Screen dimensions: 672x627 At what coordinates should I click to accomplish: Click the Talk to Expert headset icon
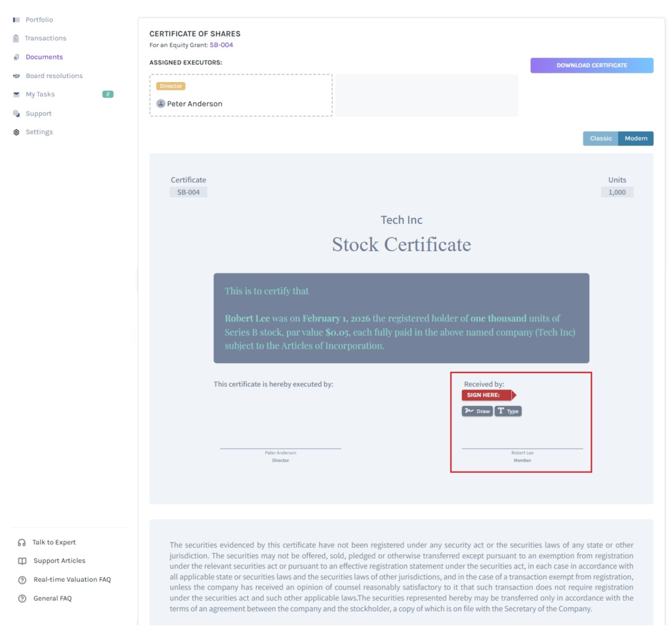point(22,542)
